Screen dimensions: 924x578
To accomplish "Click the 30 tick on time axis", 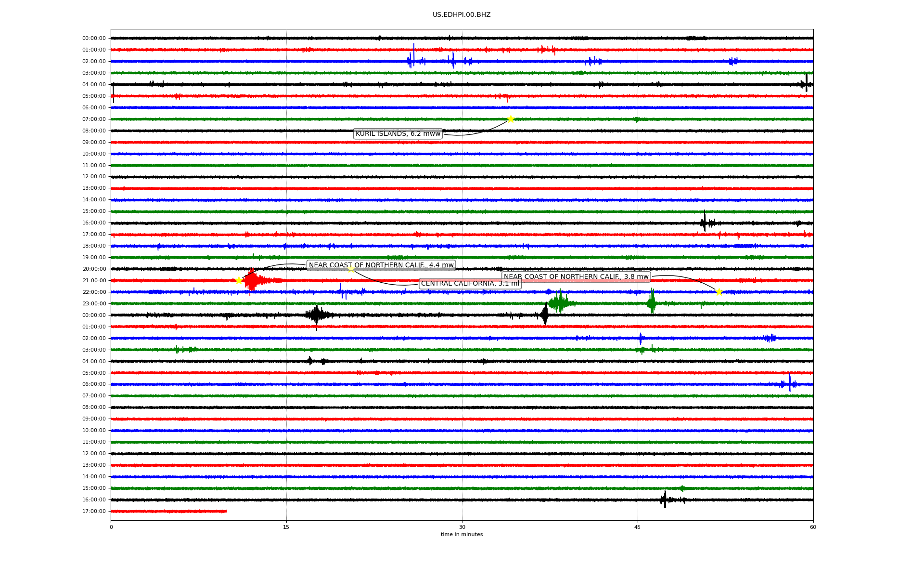I will 462,527.
